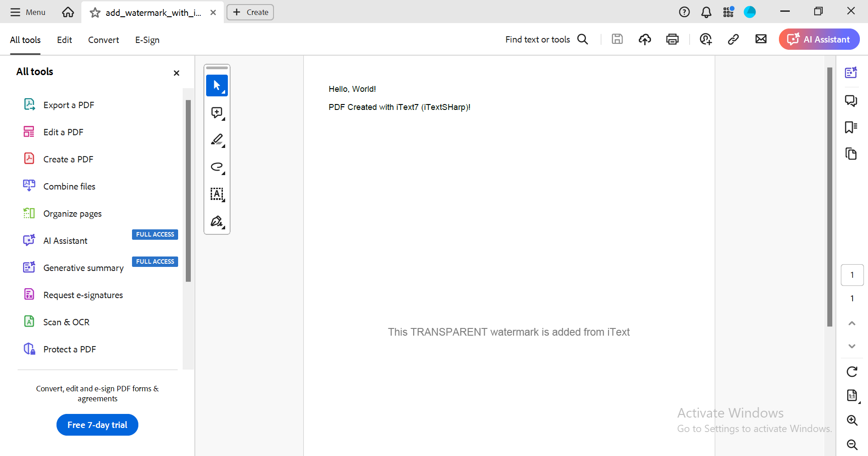The image size is (868, 456).
Task: Open Request e-signatures tool
Action: pyautogui.click(x=73, y=294)
